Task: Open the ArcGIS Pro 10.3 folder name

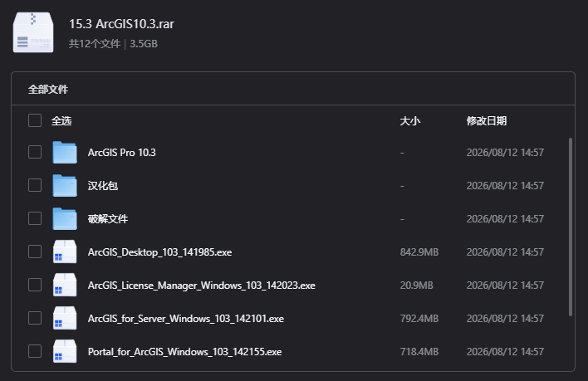Action: point(122,153)
